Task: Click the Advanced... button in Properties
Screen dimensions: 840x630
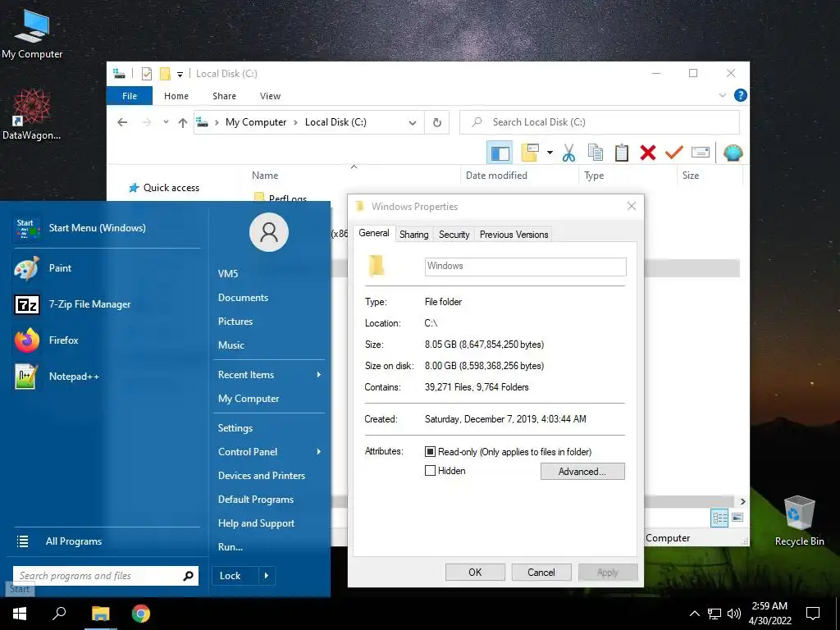Action: pos(582,472)
